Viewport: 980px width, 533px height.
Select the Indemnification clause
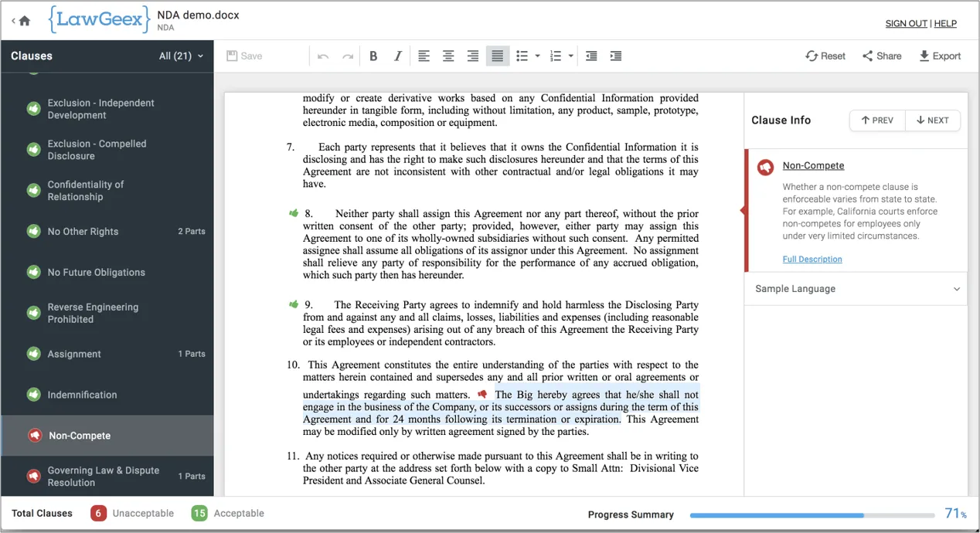(107, 395)
